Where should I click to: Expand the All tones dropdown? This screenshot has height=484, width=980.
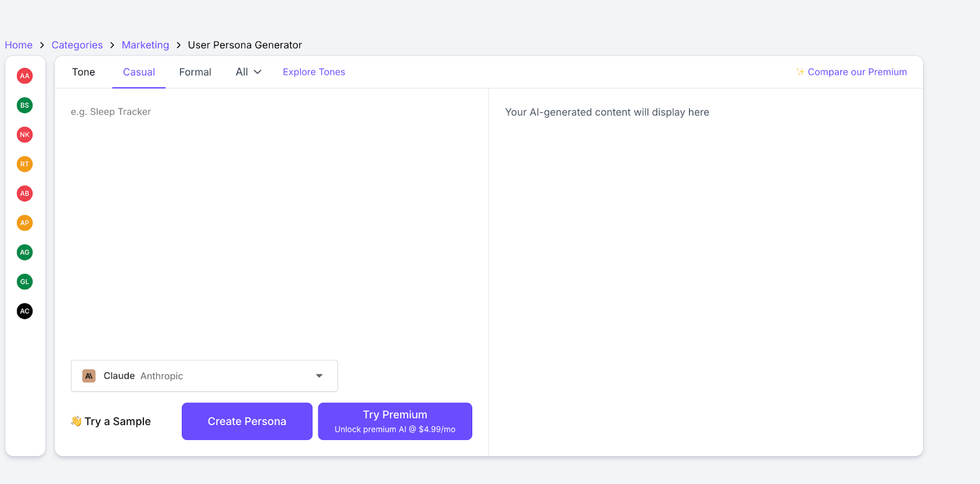(249, 72)
